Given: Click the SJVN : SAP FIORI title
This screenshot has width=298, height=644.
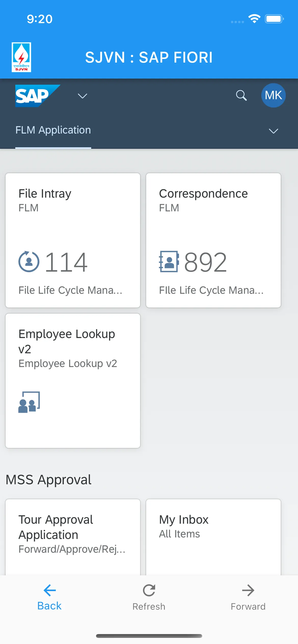Looking at the screenshot, I should coord(149,57).
